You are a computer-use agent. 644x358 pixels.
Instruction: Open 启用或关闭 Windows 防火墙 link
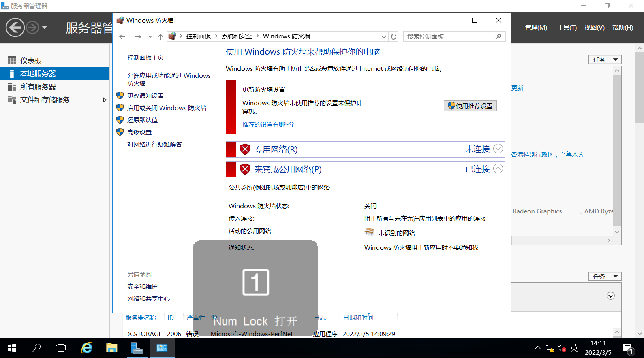(167, 108)
